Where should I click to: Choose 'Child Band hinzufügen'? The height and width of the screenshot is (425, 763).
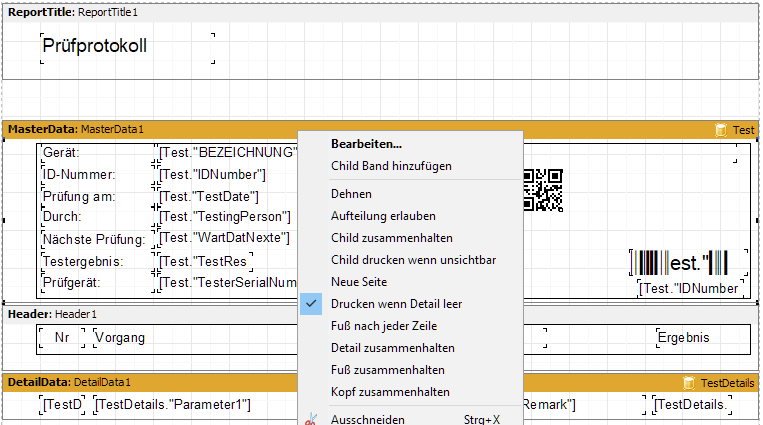click(x=391, y=166)
